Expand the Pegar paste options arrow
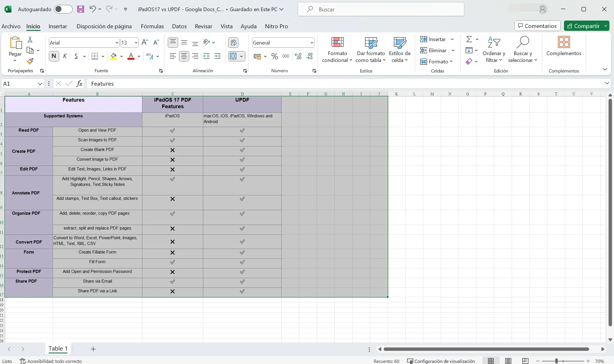 [15, 61]
